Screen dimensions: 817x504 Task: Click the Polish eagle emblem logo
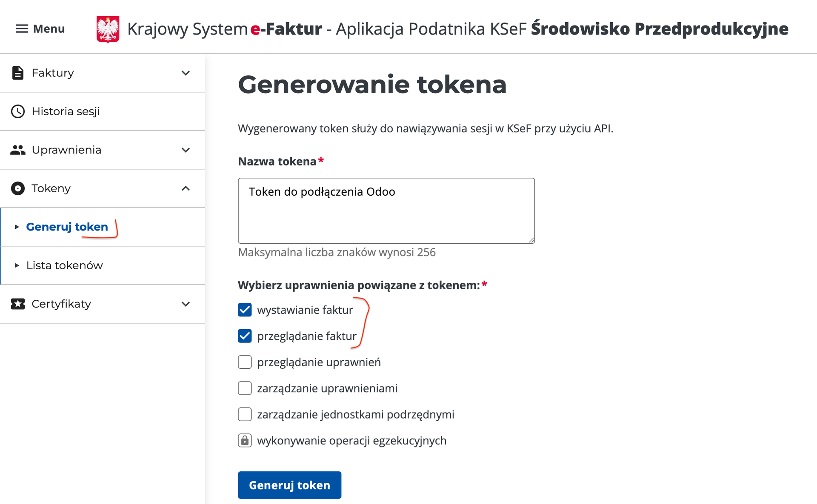108,29
